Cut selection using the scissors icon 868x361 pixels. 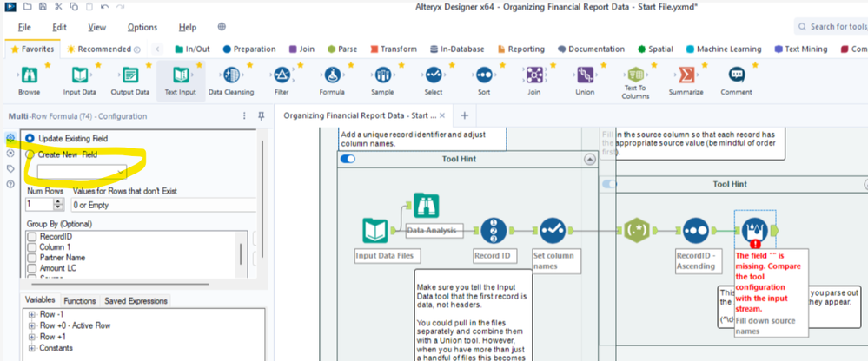(58, 7)
